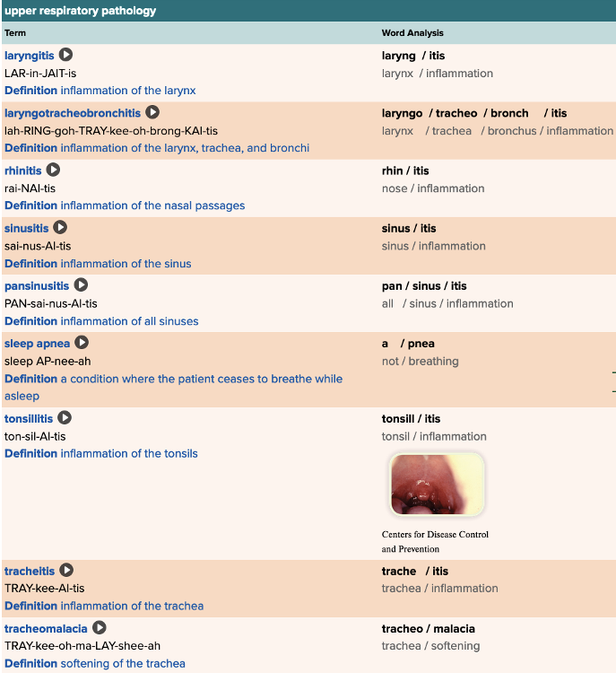The width and height of the screenshot is (616, 673).
Task: Play the laryngitis pronunciation audio
Action: 65,56
